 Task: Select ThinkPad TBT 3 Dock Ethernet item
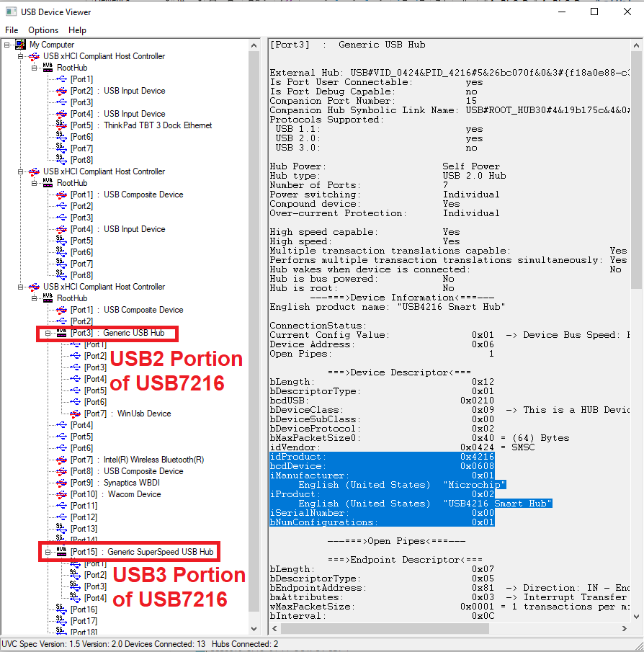click(x=141, y=125)
